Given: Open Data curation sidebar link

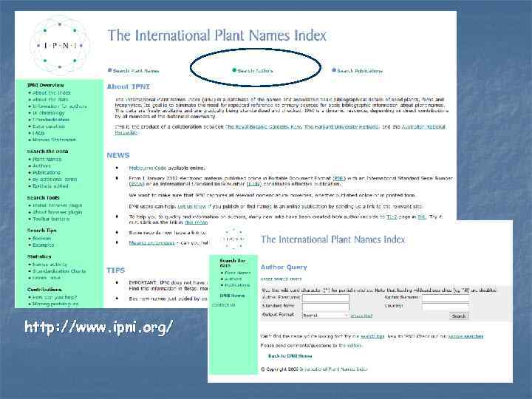Looking at the screenshot, I should point(49,126).
